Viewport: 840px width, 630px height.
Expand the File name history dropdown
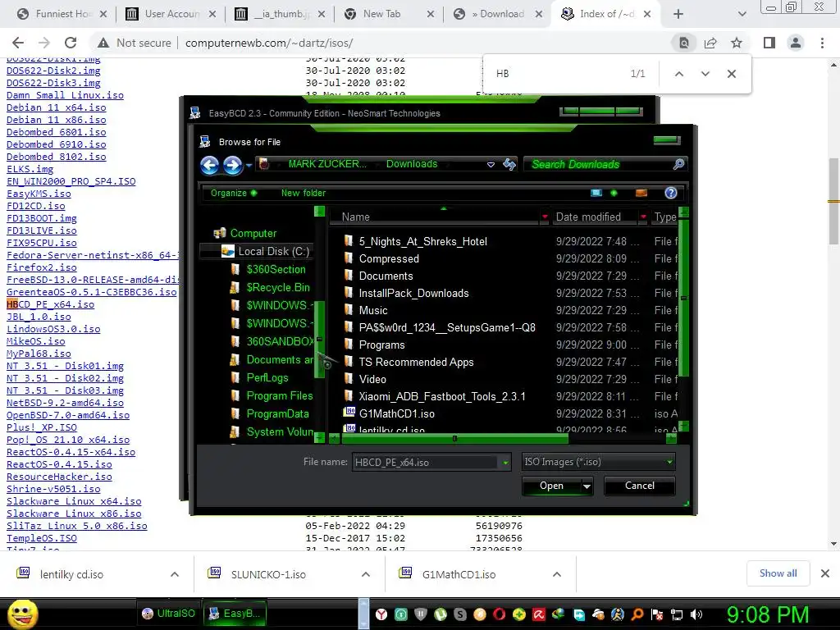(x=505, y=463)
